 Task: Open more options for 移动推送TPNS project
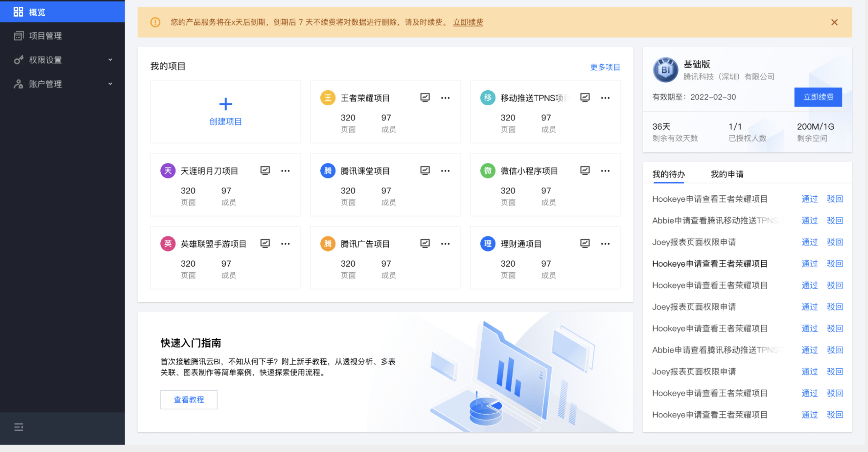pyautogui.click(x=605, y=98)
